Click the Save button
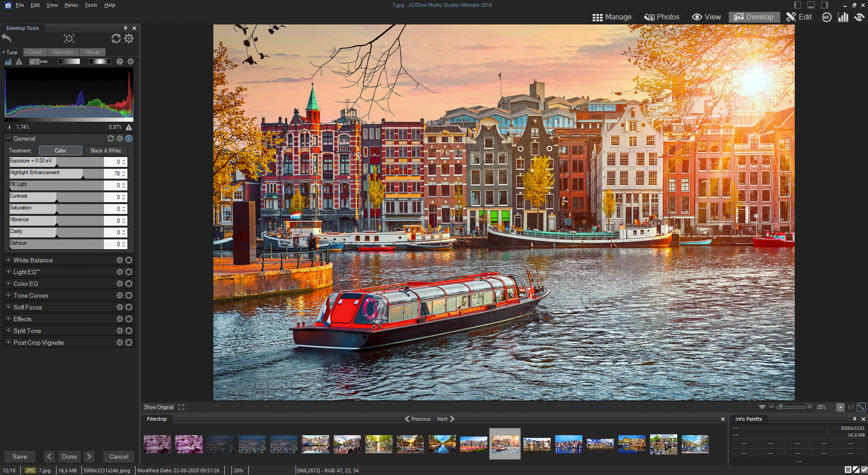This screenshot has height=475, width=868. click(20, 456)
